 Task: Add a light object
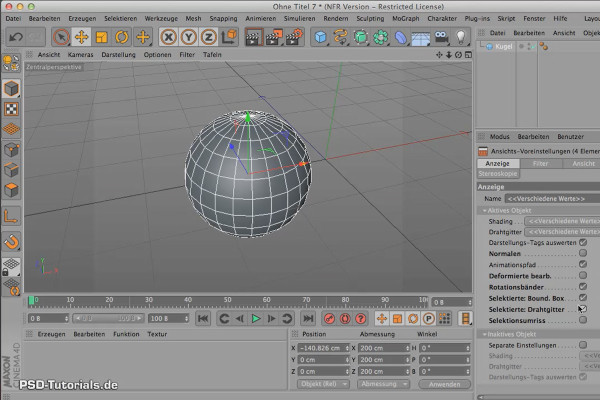[461, 37]
